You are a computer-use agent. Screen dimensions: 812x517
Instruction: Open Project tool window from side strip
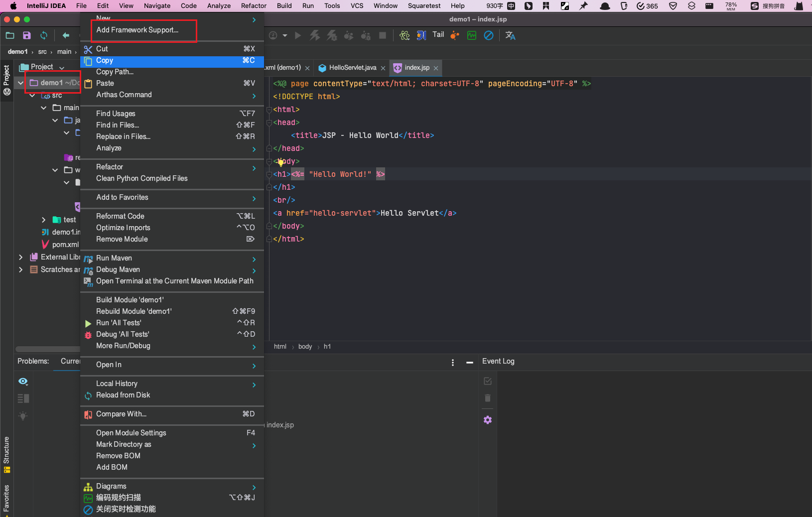click(6, 80)
